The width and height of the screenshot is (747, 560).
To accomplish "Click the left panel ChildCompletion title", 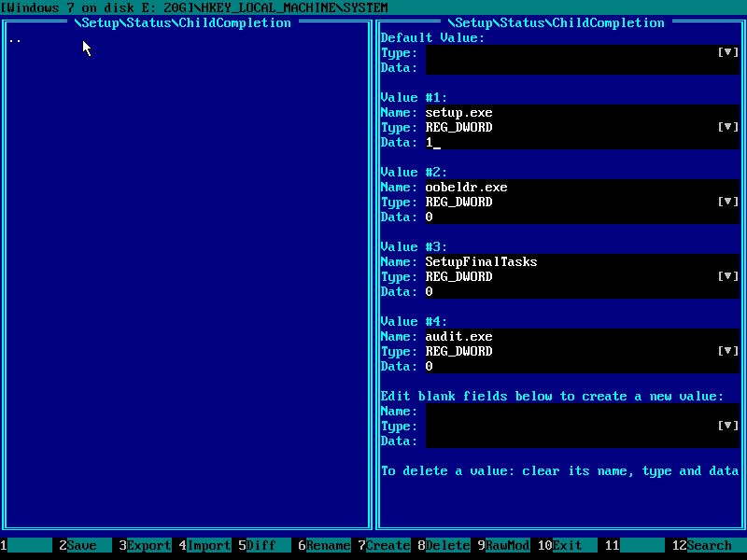I will [x=183, y=22].
